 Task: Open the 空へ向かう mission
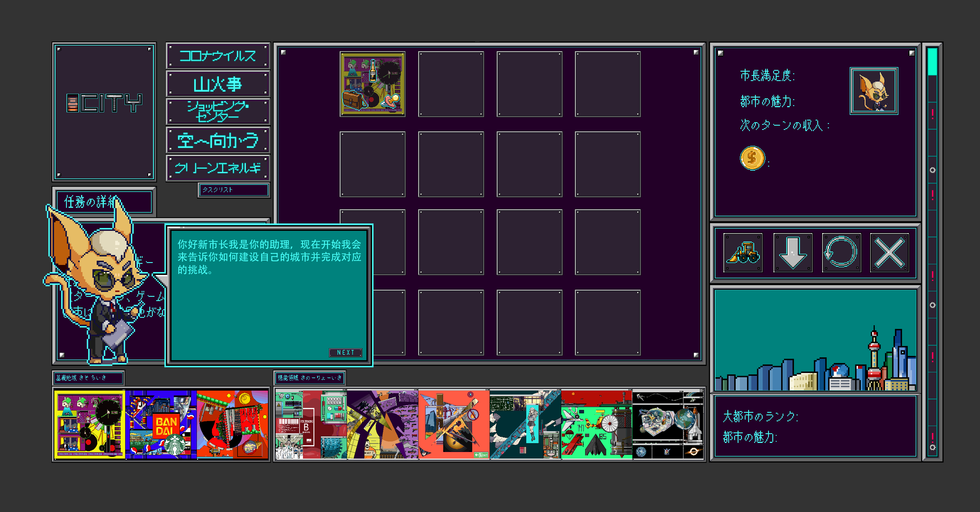218,140
